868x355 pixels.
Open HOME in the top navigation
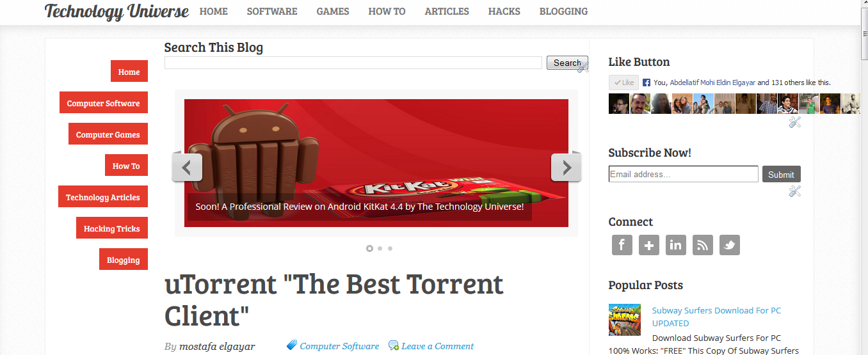click(213, 12)
